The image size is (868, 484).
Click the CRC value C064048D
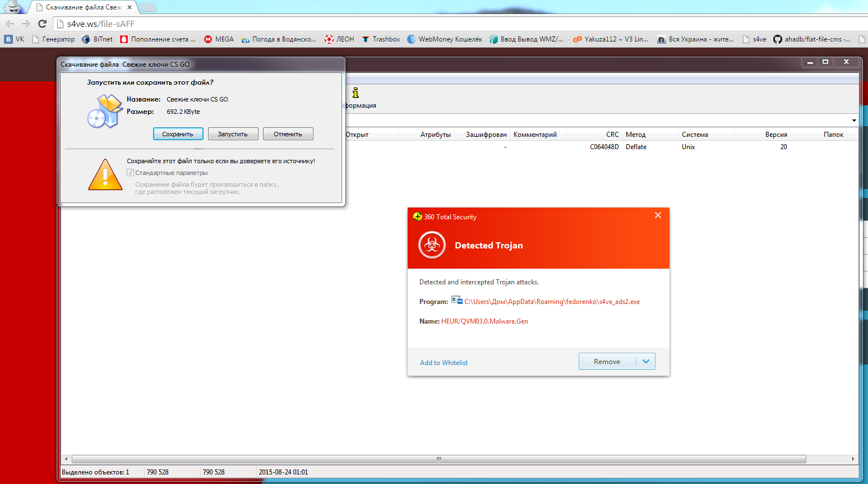[x=604, y=147]
